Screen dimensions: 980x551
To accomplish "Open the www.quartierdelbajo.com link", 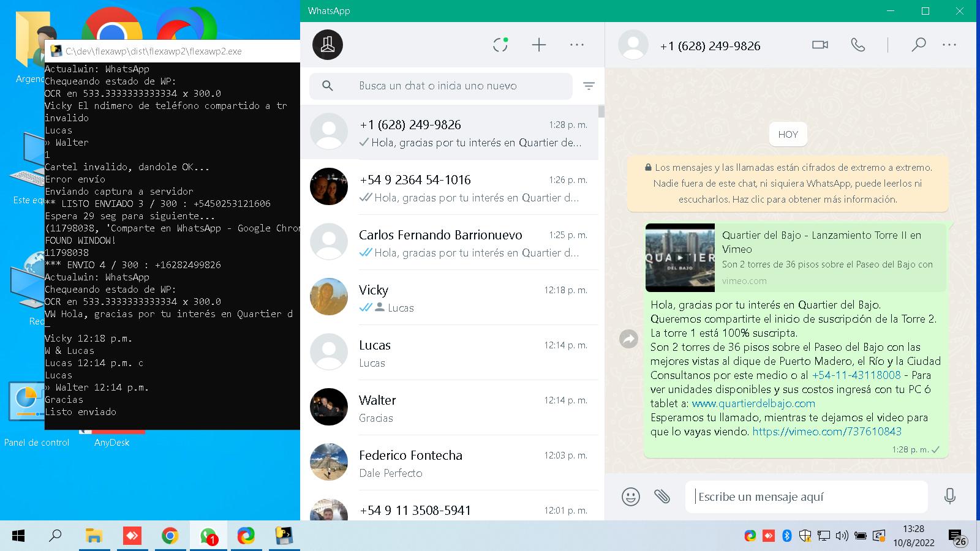I will point(753,403).
